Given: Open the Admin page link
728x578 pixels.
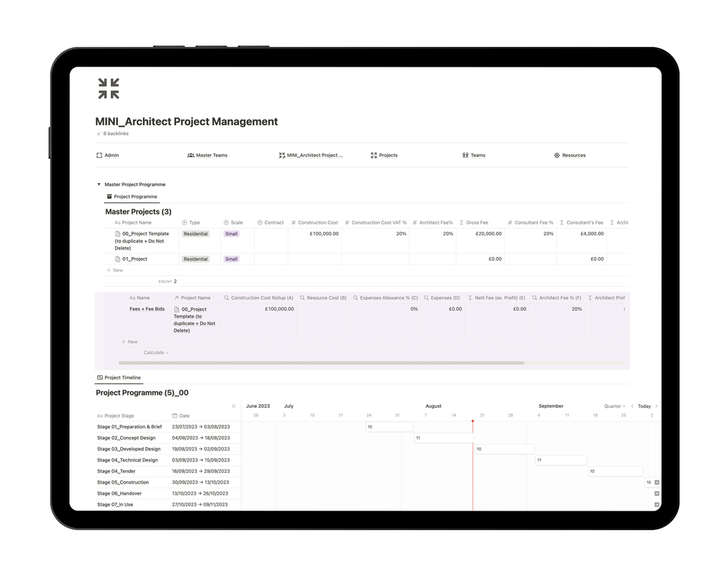Looking at the screenshot, I should pos(108,156).
